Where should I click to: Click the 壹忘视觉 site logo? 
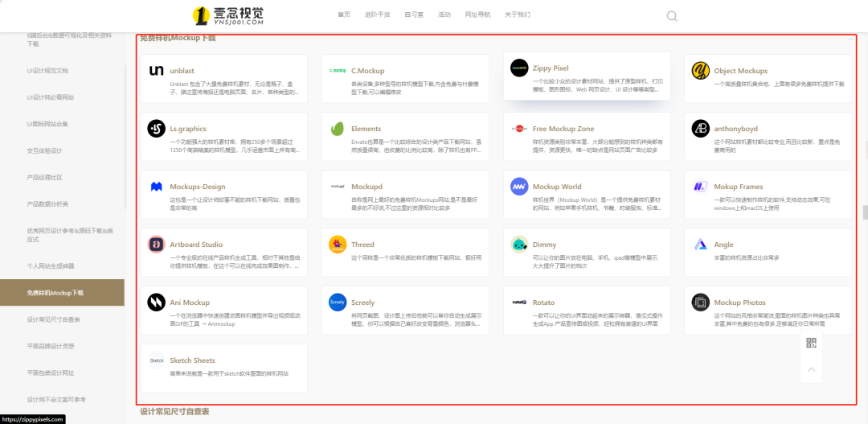228,15
